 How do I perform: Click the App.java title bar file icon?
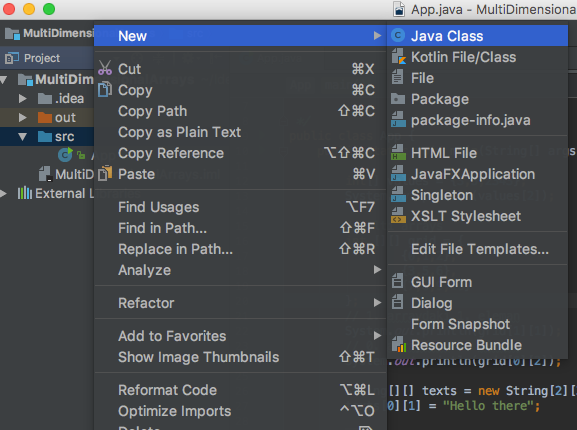(x=399, y=10)
